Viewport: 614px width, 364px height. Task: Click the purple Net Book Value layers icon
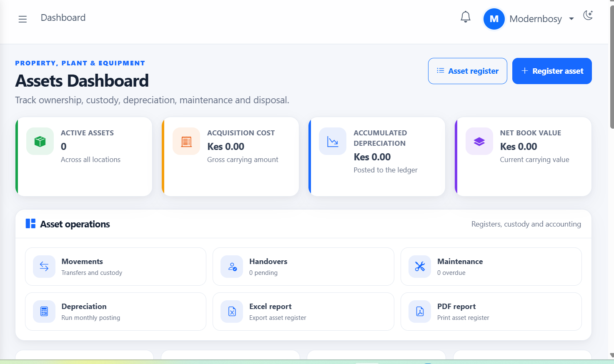479,141
